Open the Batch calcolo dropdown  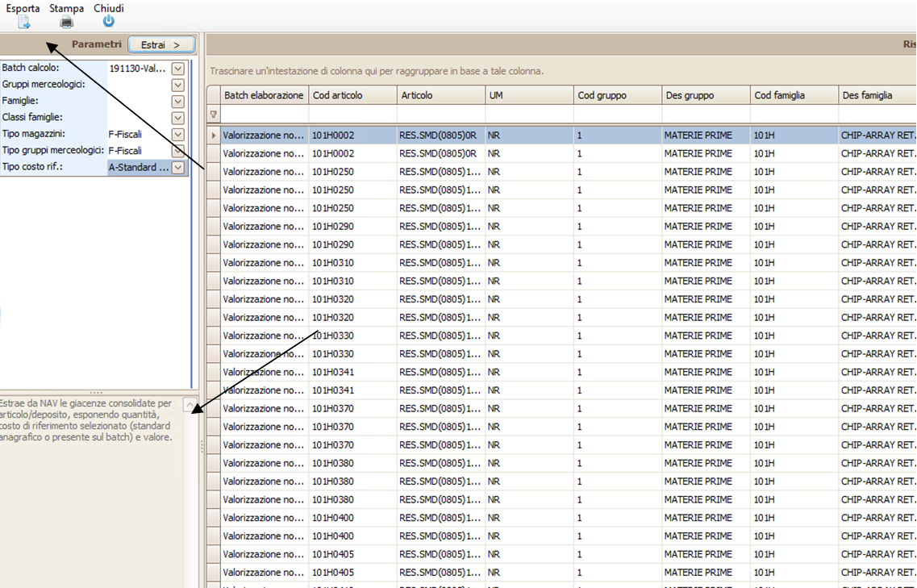178,69
